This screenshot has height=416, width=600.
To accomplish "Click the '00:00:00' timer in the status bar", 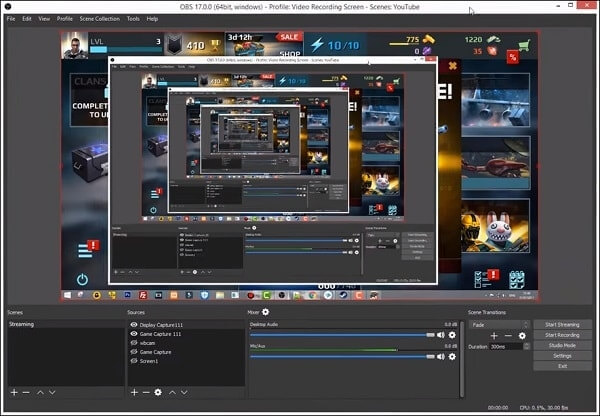I will point(498,408).
